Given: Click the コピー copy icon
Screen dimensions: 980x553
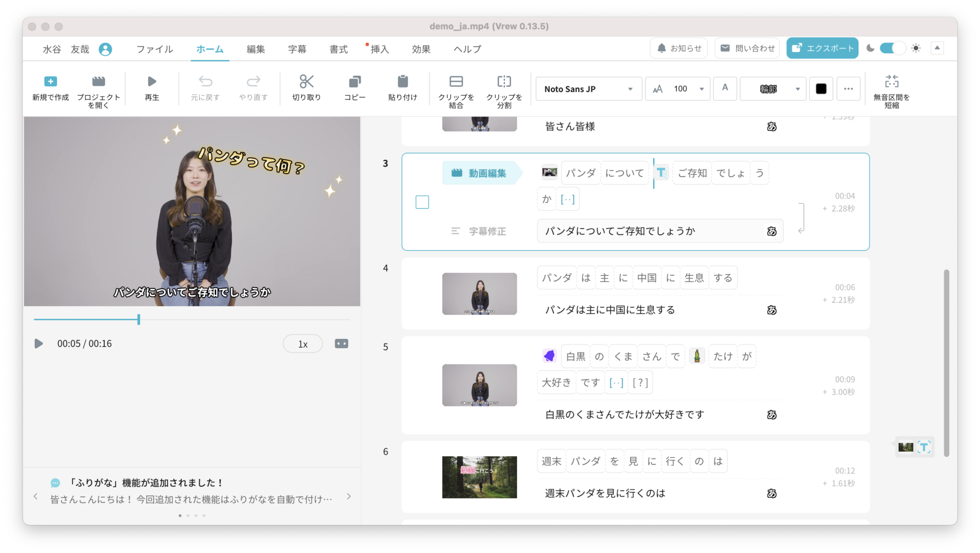Looking at the screenshot, I should click(x=355, y=81).
